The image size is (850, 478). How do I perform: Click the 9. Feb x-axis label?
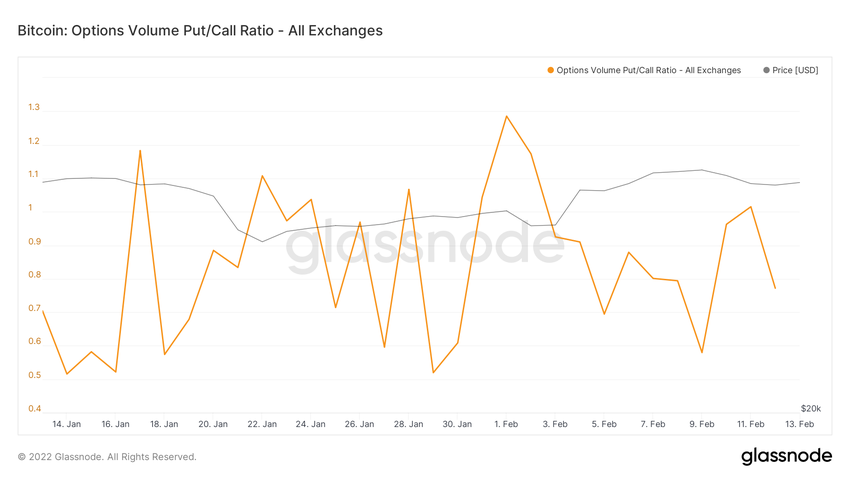[702, 424]
